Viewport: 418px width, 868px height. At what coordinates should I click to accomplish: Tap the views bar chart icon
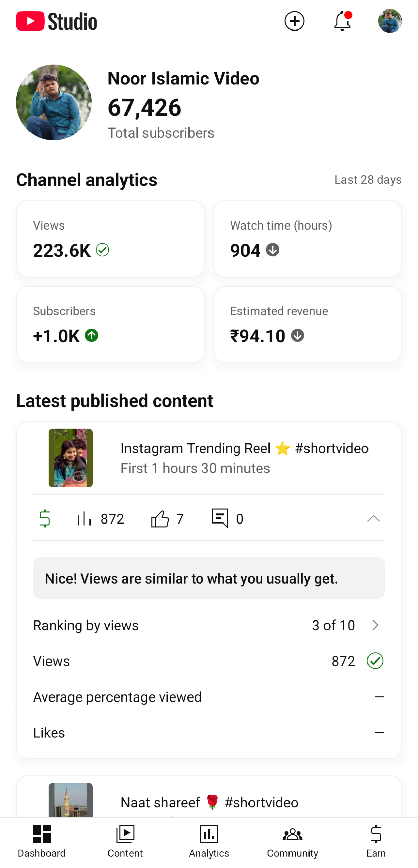point(84,518)
